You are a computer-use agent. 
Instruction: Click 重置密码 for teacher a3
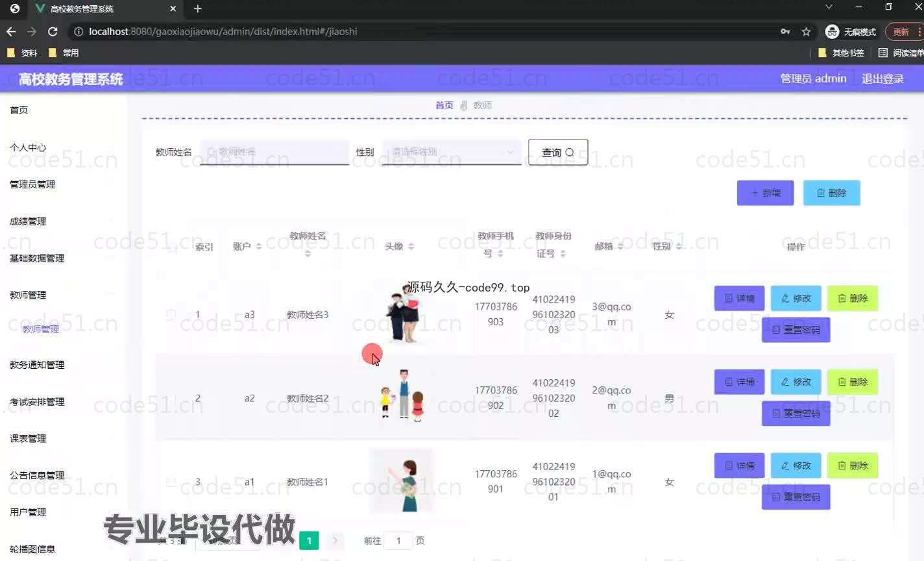click(x=796, y=330)
